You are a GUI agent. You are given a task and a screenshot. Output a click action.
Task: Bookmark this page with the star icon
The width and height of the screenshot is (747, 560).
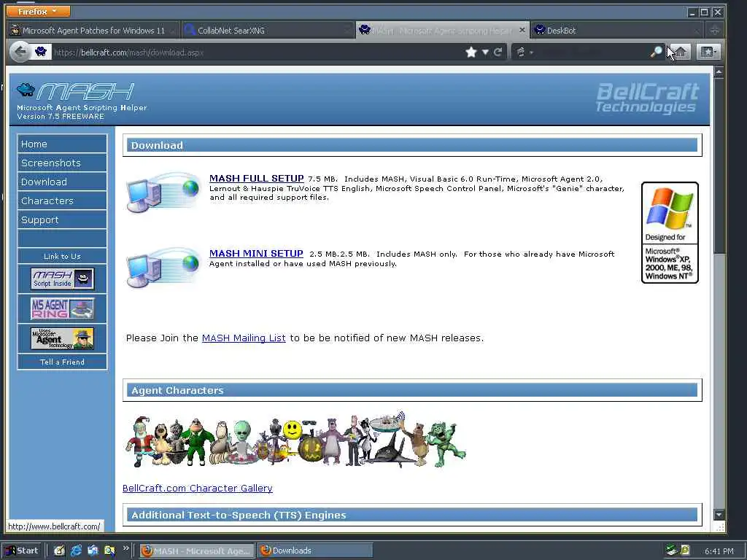(x=471, y=52)
